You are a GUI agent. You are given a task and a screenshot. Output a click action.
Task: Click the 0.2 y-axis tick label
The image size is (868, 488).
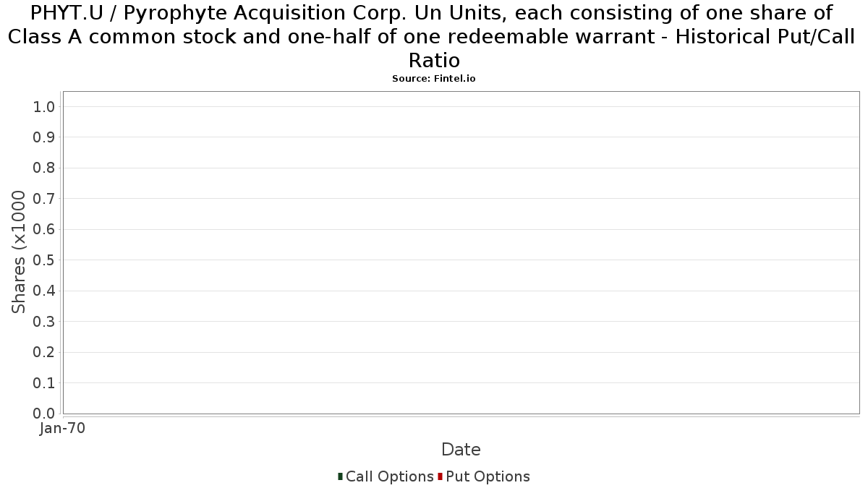[44, 352]
